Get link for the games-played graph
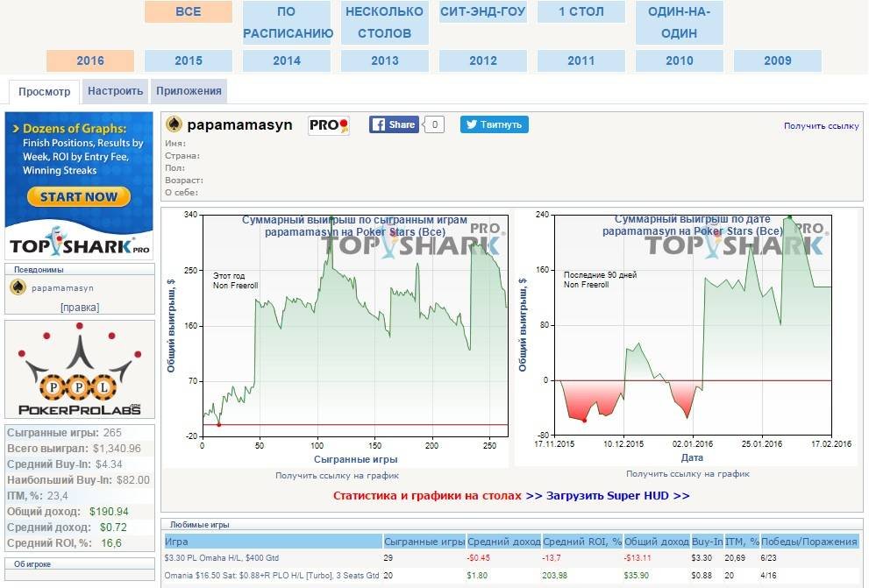 tap(337, 475)
